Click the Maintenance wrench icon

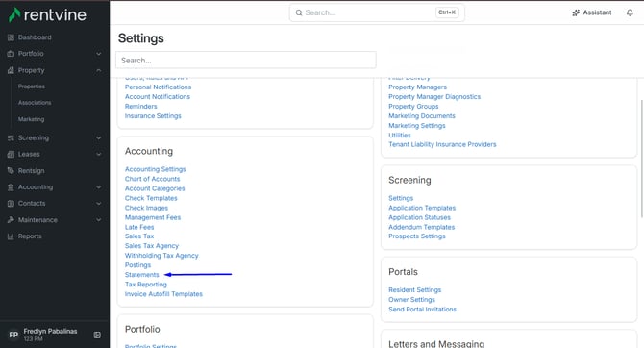point(12,220)
